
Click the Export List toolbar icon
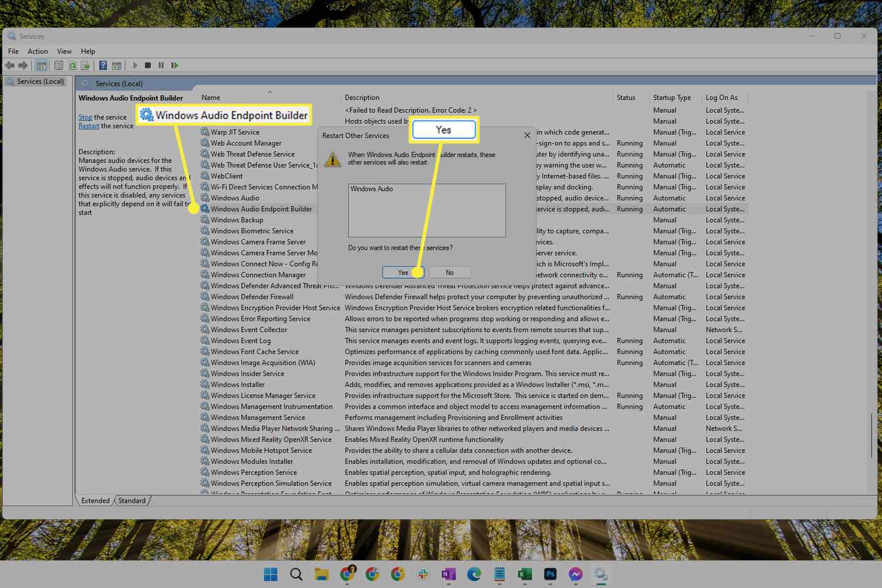(x=85, y=65)
